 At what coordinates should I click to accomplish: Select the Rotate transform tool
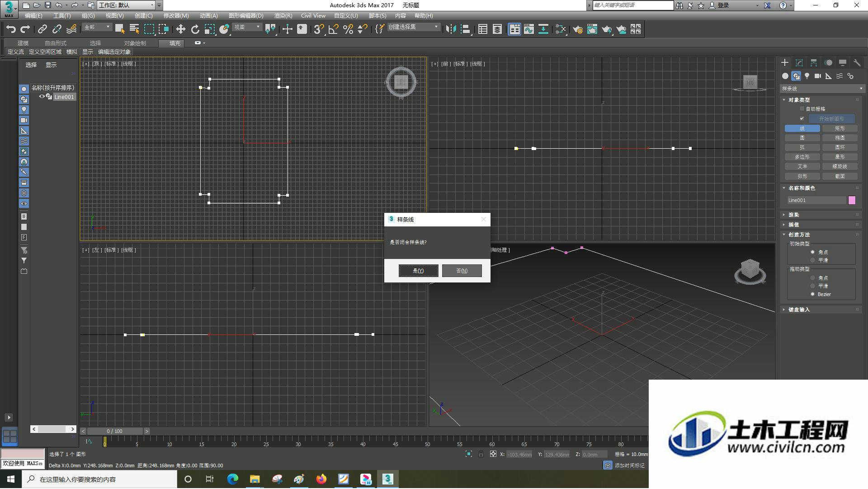[195, 29]
